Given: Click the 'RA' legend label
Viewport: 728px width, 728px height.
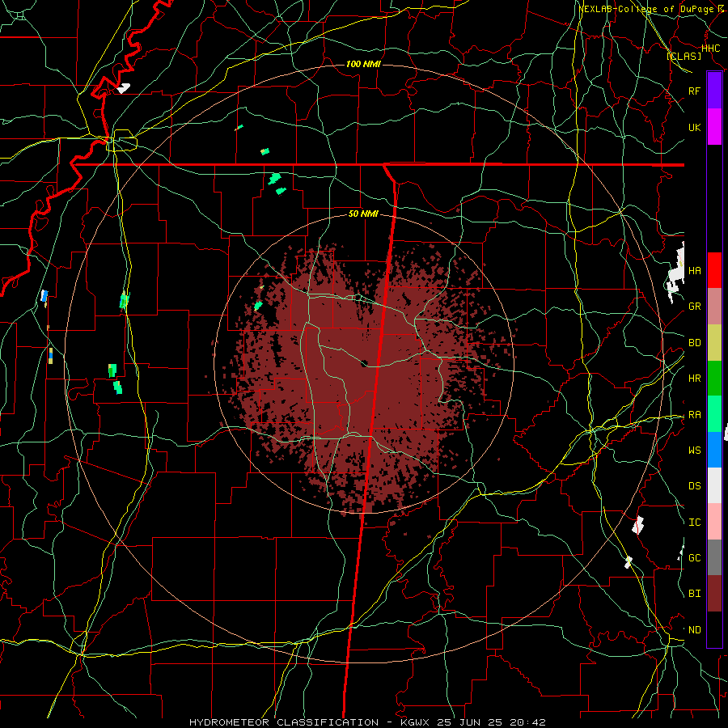Looking at the screenshot, I should coord(694,415).
